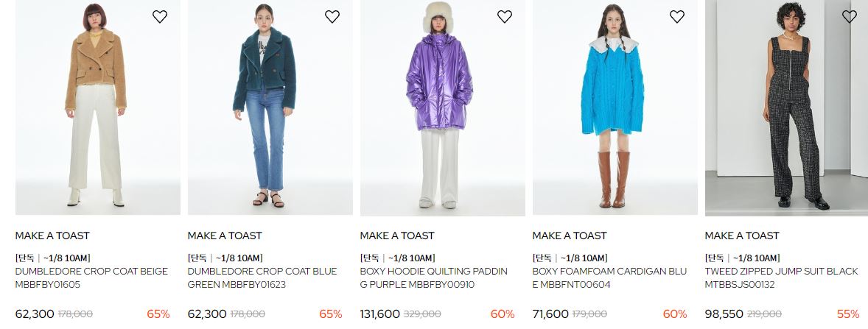Open DUMBLEDORE CROP COAT BEIGE title link
Viewport: 868px width, 329px height.
(x=91, y=278)
